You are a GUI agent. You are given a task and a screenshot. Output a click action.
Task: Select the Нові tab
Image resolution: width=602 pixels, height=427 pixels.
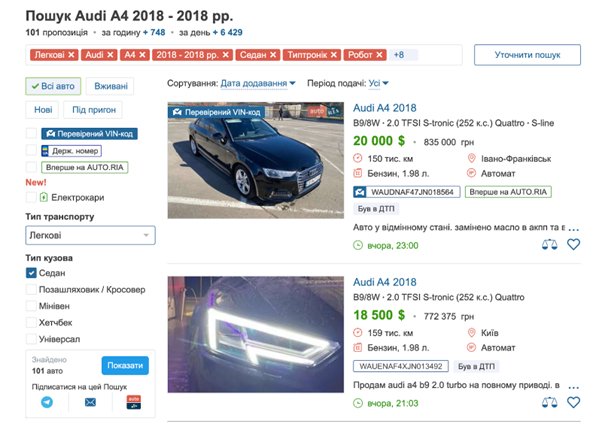click(43, 110)
